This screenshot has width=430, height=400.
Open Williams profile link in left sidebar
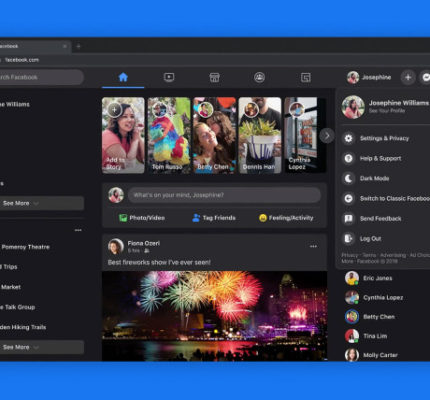(15, 104)
